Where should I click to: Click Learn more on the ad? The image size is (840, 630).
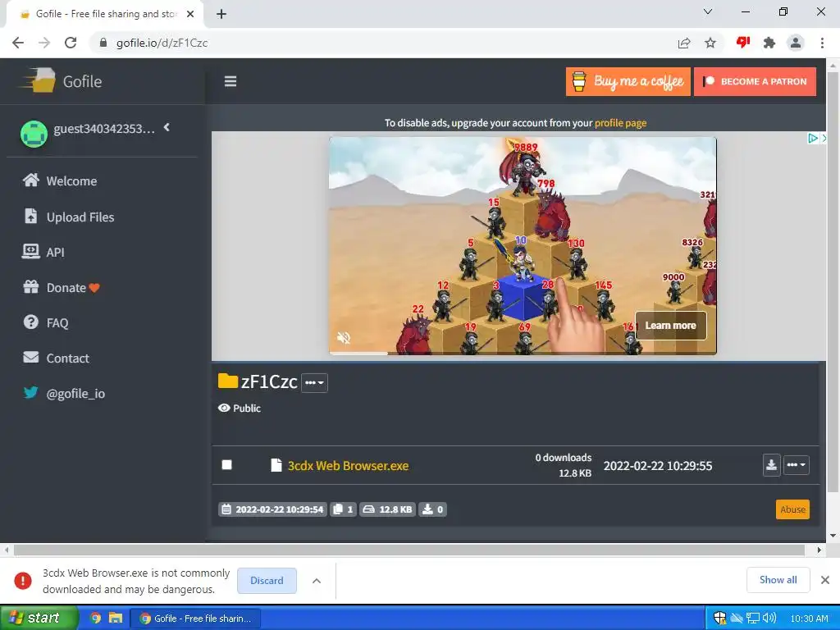coord(671,325)
